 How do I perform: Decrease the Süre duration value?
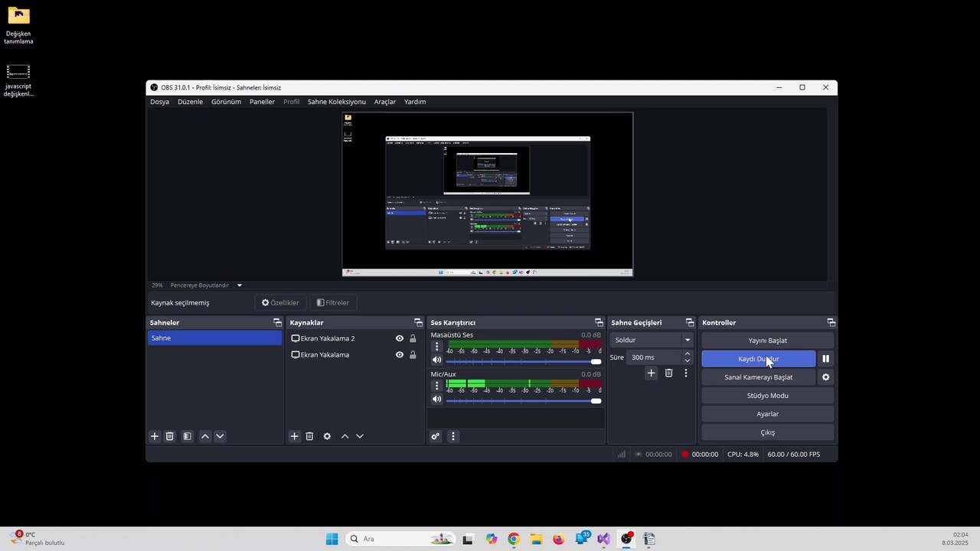687,360
